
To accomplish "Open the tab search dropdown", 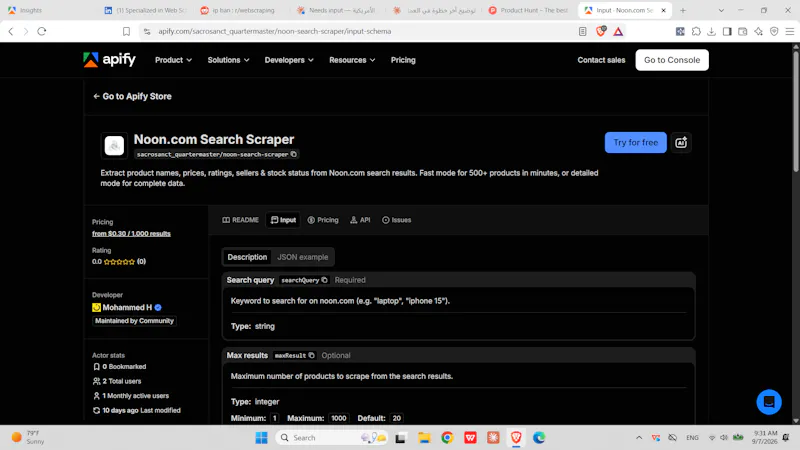I will [721, 10].
